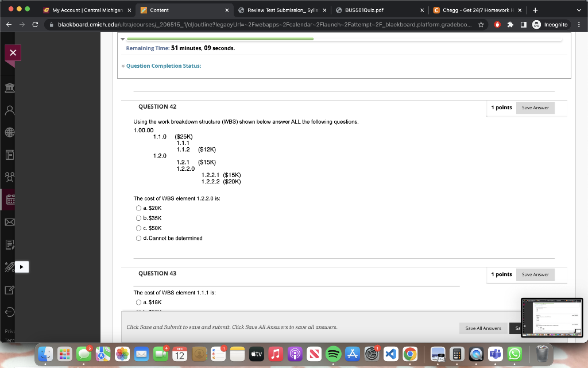
Task: Open Spotify from the Dock
Action: coord(333,354)
